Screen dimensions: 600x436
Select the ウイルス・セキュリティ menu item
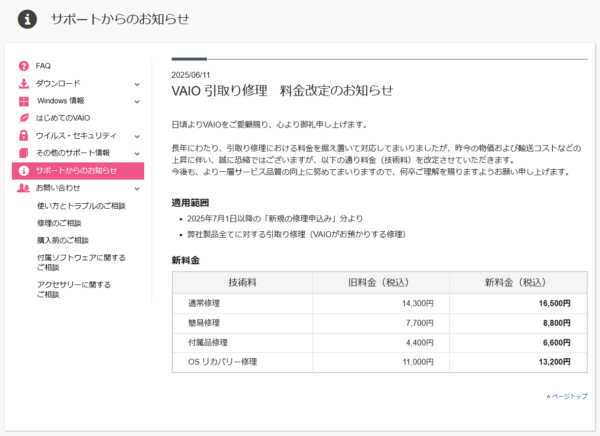[x=76, y=136]
